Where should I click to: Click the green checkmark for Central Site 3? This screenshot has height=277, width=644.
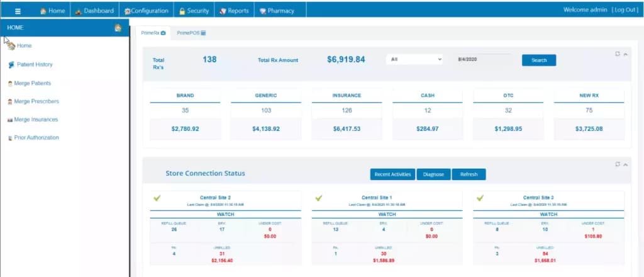click(x=480, y=198)
